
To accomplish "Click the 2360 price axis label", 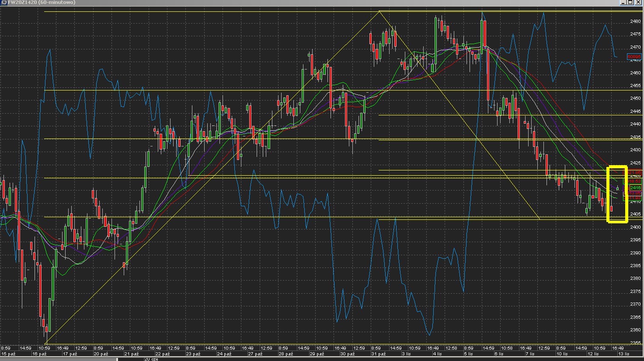I will coord(636,330).
